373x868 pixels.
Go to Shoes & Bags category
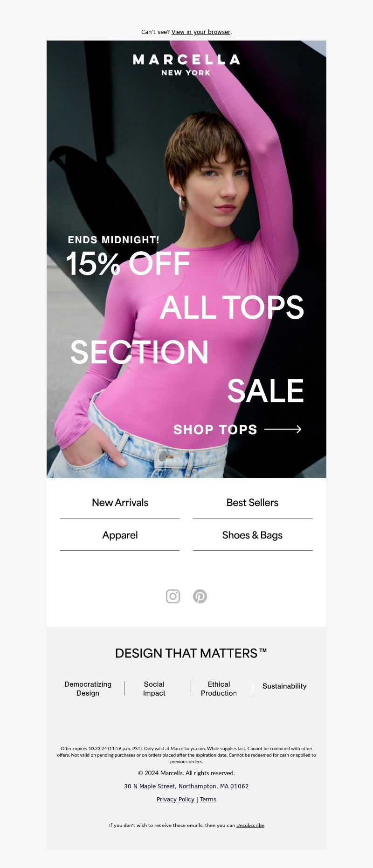pos(253,535)
